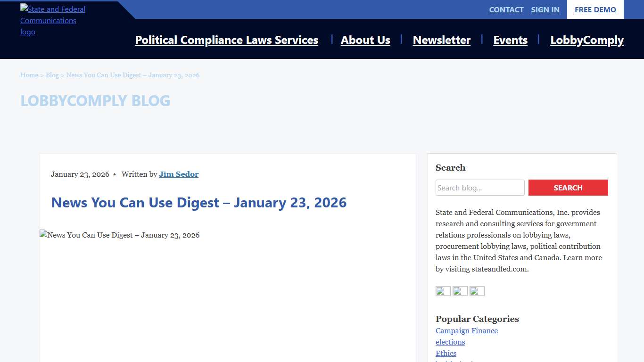The image size is (644, 362).
Task: View the Events page
Action: 510,40
